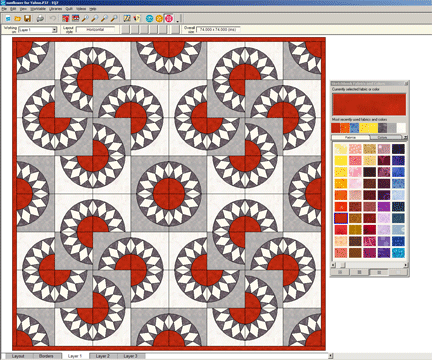
Task: Click the currently selected red fabric preview
Action: point(369,104)
